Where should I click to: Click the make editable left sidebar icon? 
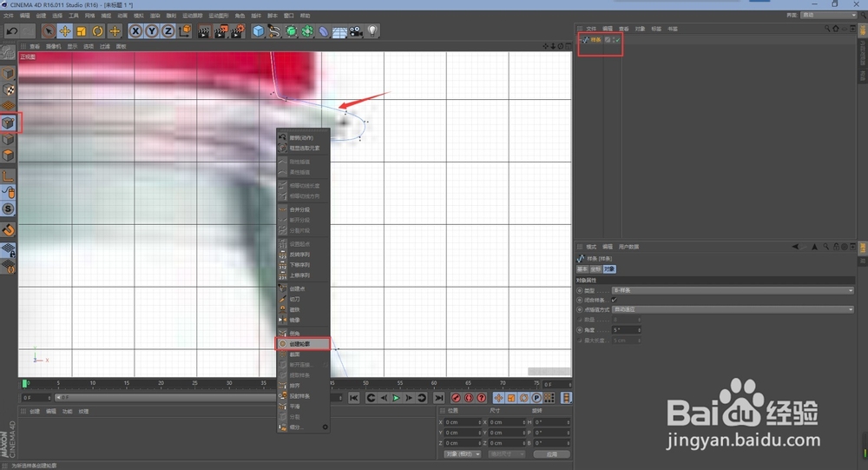click(x=8, y=53)
